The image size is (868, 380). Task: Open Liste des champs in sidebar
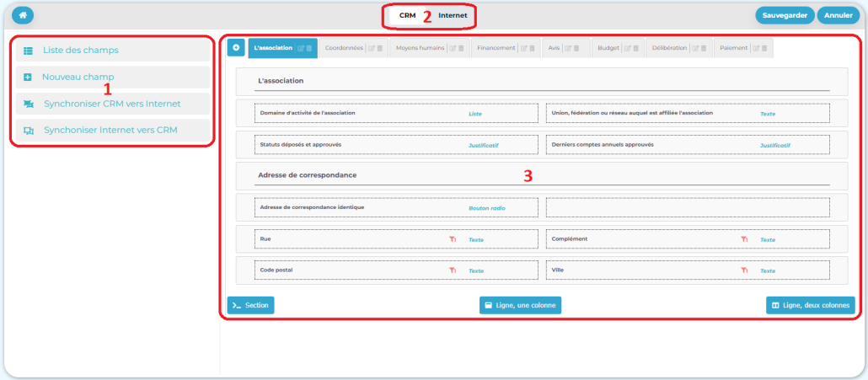[80, 51]
